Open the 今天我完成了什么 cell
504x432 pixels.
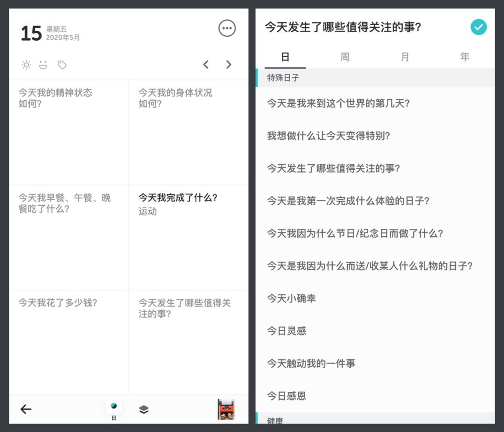[x=189, y=237]
